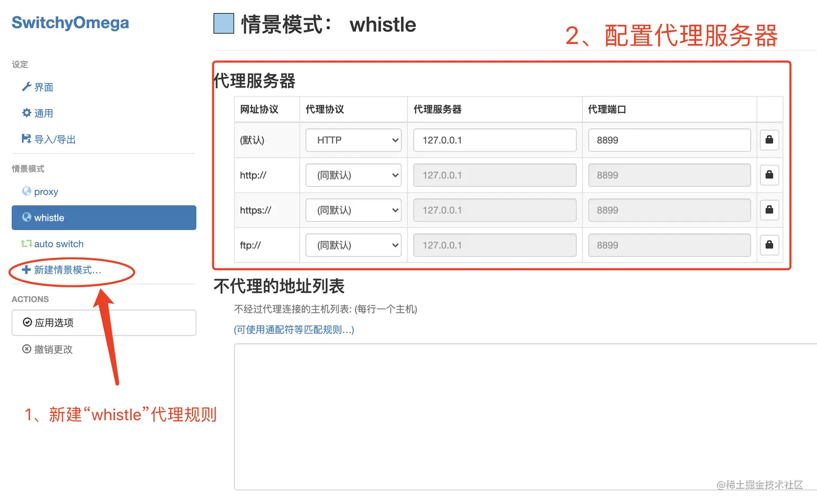This screenshot has width=817, height=504.
Task: Click the disabled https:// server field
Action: [495, 210]
